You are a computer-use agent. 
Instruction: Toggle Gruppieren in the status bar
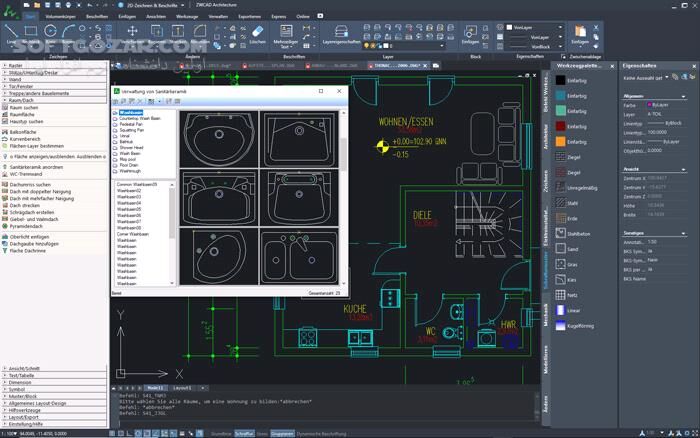point(282,434)
